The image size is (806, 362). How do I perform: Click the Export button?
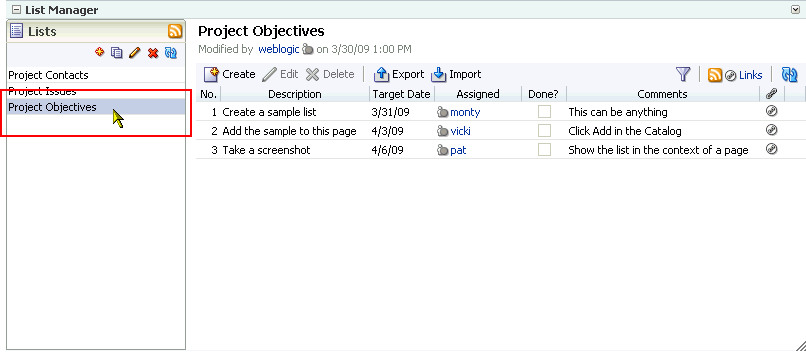pyautogui.click(x=399, y=75)
